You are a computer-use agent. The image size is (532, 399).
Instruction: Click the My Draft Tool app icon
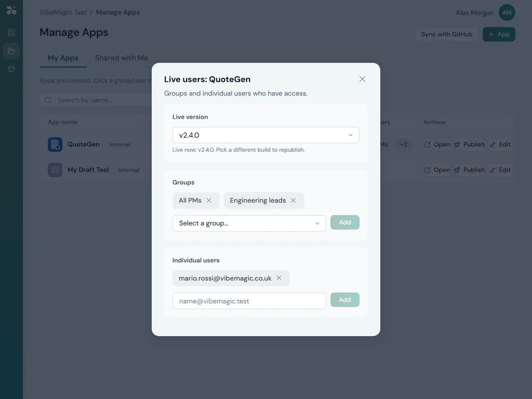55,170
